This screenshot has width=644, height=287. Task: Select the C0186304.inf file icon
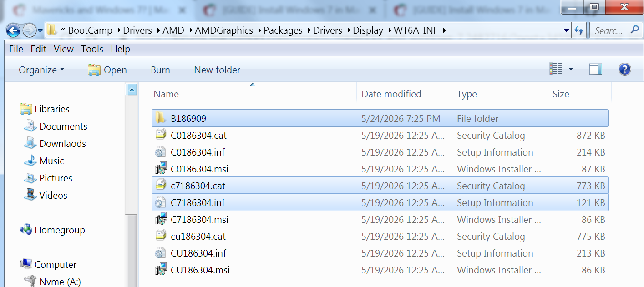[161, 152]
